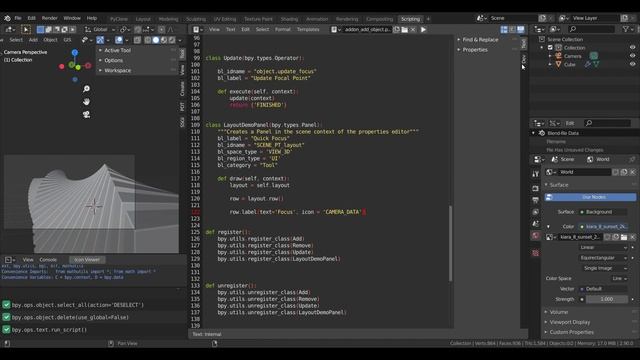Screen dimensions: 640x360
Task: Open the View Layer properties tab icon
Action: click(x=536, y=212)
